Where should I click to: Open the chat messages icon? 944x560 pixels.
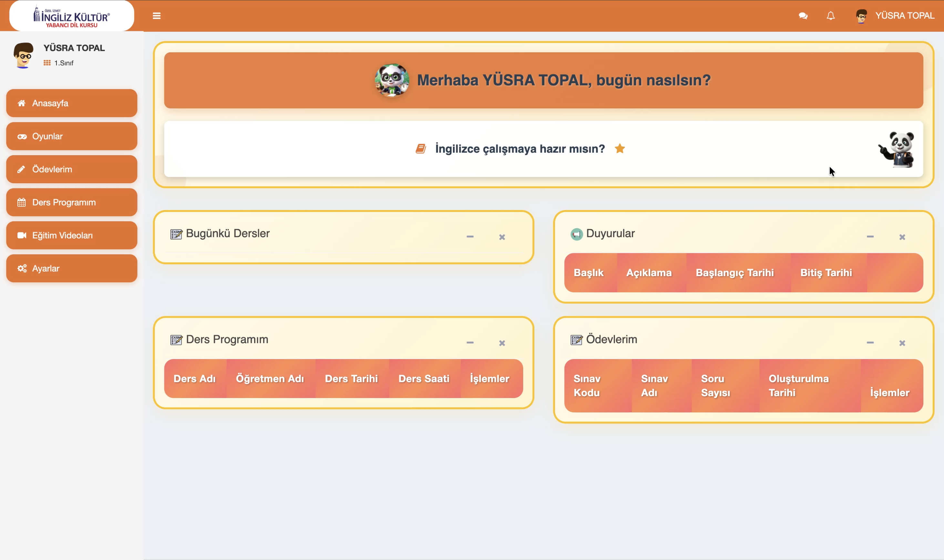tap(803, 16)
